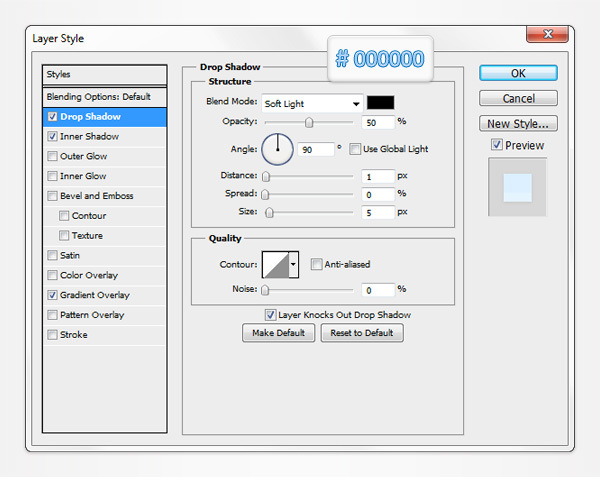Click the angle dial control
600x477 pixels.
(x=277, y=149)
